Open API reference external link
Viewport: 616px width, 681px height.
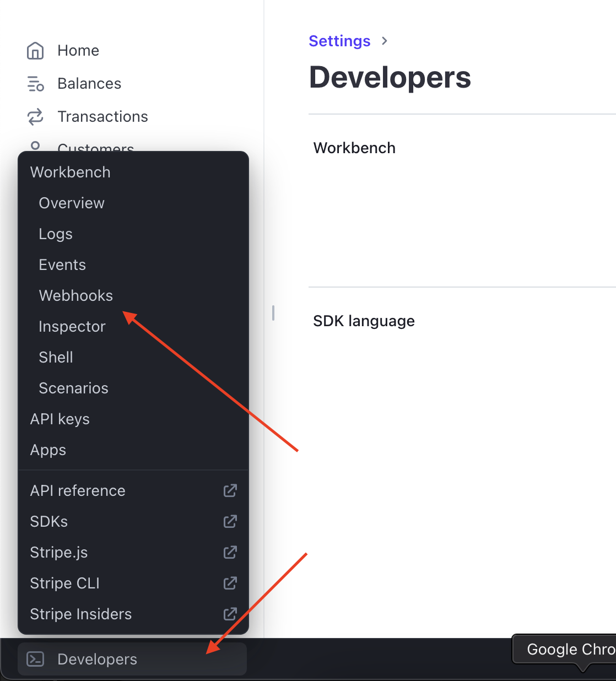tap(133, 490)
